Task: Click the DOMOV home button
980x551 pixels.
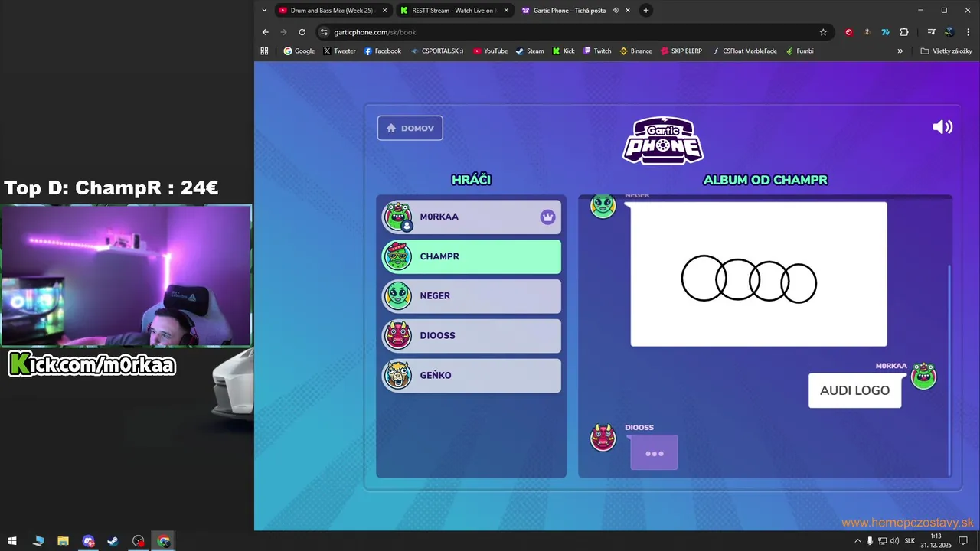Action: point(410,128)
